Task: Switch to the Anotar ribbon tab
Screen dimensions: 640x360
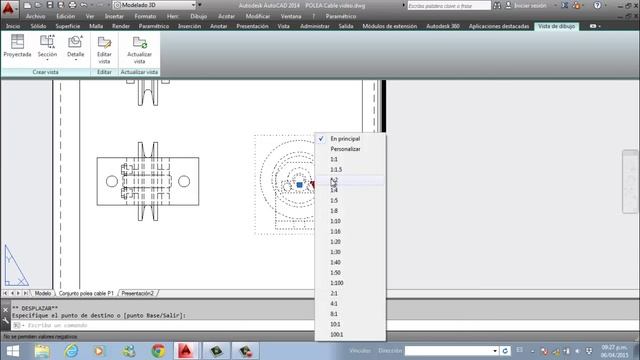Action: (x=219, y=26)
